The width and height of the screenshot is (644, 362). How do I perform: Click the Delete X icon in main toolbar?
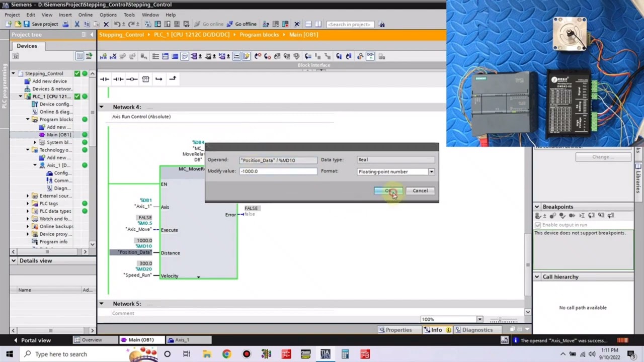[x=106, y=24]
